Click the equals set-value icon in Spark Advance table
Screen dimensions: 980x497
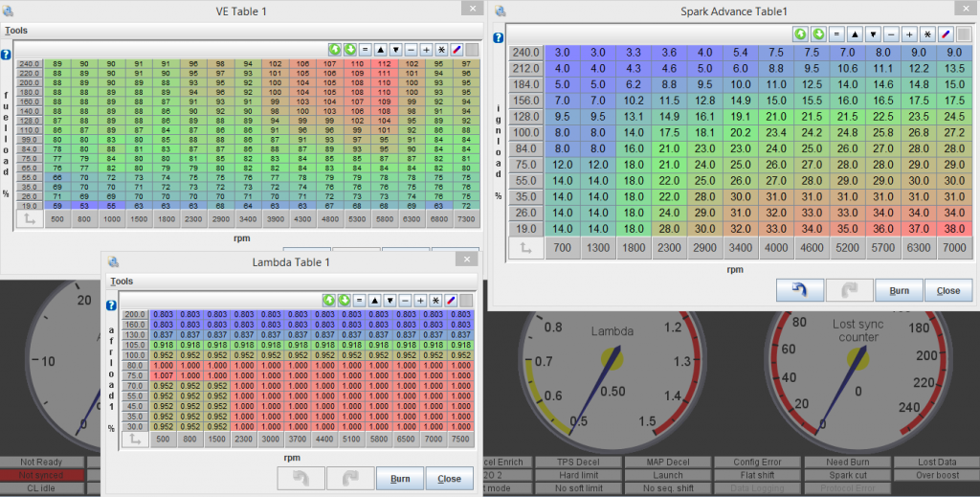[x=835, y=34]
